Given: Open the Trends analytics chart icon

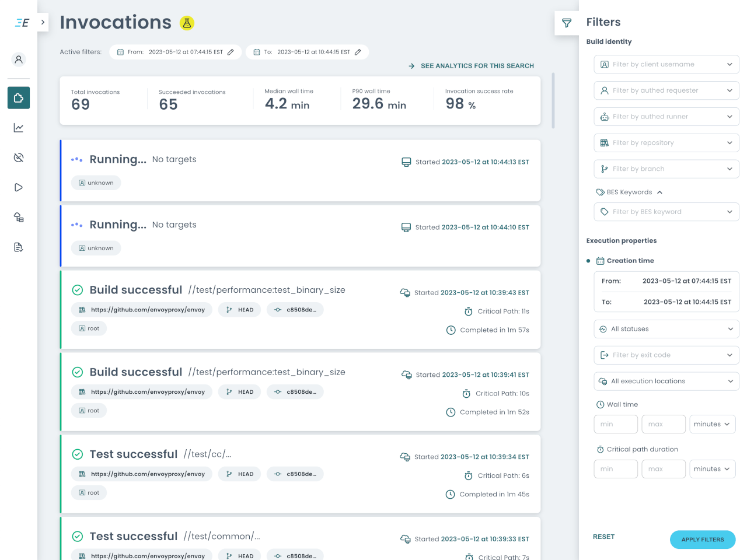Looking at the screenshot, I should click(x=18, y=127).
